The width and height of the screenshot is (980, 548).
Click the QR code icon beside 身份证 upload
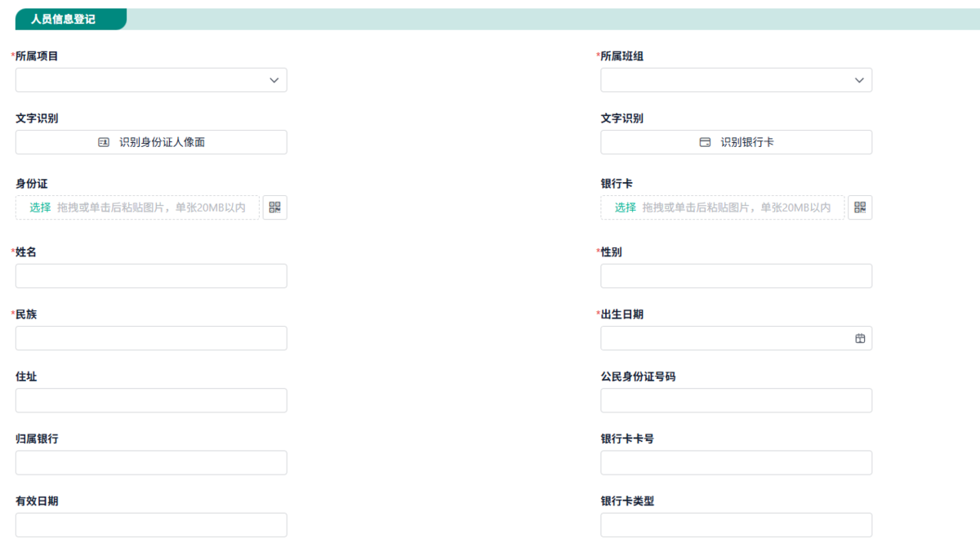click(x=274, y=207)
